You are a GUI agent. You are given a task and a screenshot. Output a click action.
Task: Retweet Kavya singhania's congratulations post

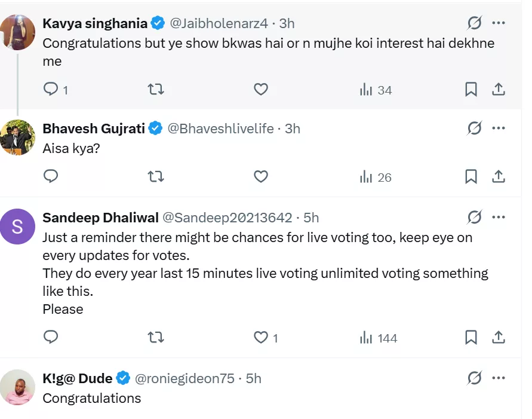tap(156, 90)
